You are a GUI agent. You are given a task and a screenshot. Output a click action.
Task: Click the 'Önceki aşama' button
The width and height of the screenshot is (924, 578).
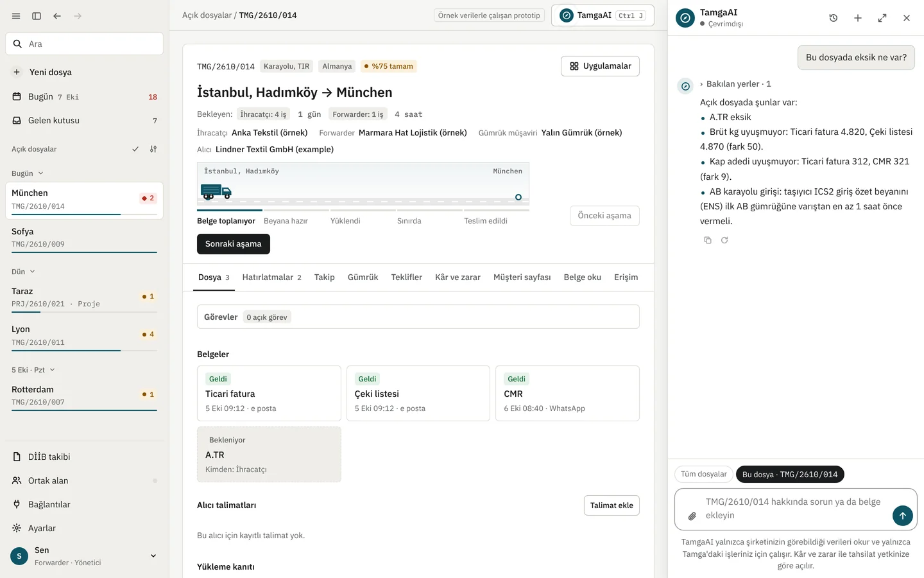tap(604, 216)
